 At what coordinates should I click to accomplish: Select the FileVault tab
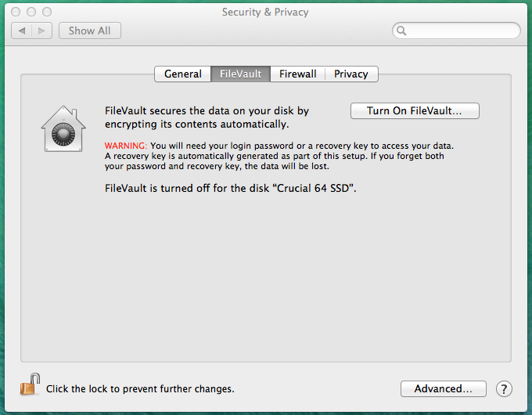240,74
